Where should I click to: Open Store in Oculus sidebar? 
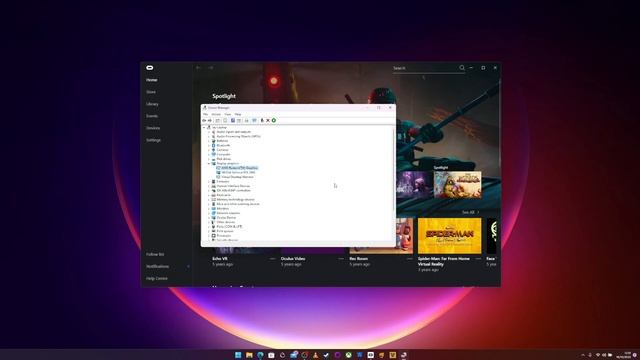[151, 92]
